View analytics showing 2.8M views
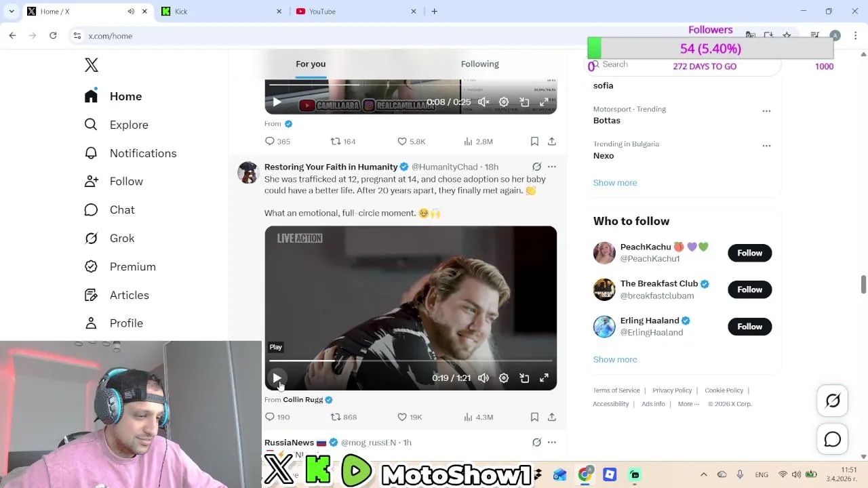 point(478,142)
